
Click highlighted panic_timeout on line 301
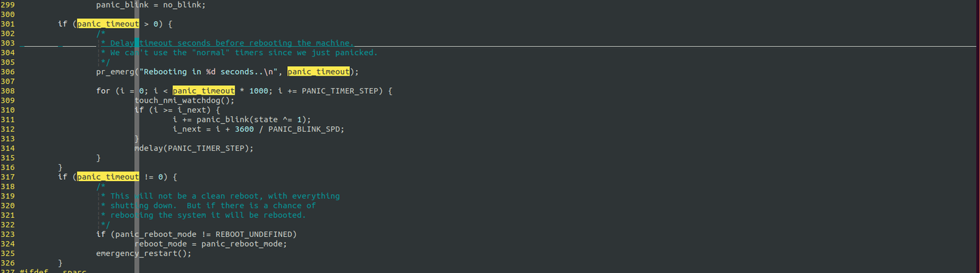click(x=108, y=24)
